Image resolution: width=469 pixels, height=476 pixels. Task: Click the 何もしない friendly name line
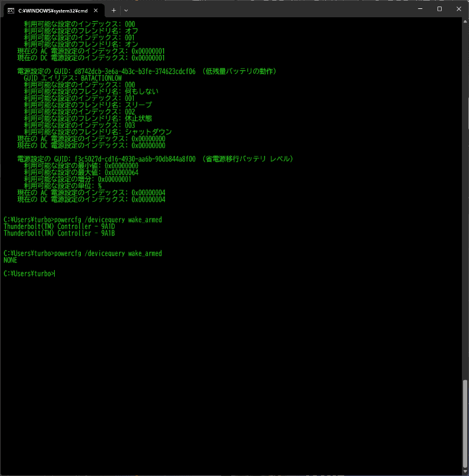coord(92,92)
